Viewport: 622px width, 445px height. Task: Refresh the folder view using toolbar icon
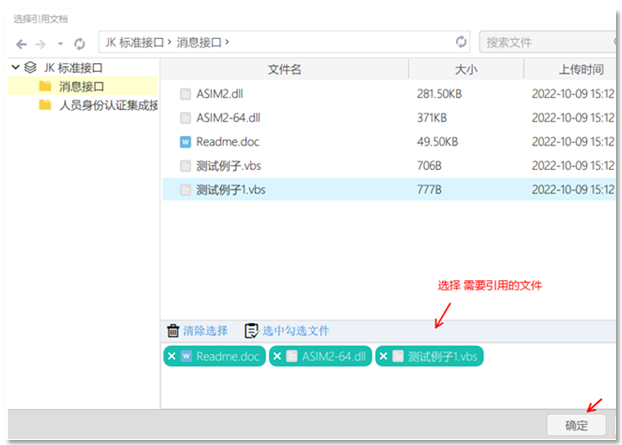click(80, 43)
